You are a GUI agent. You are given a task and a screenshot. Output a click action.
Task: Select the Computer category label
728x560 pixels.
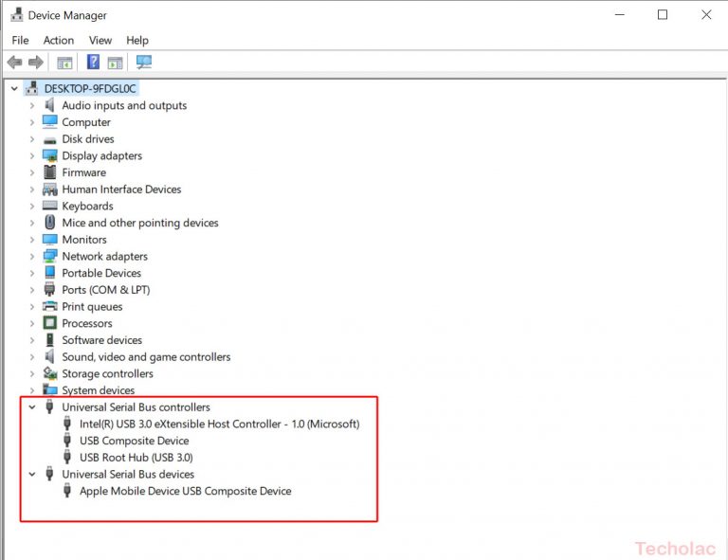86,122
